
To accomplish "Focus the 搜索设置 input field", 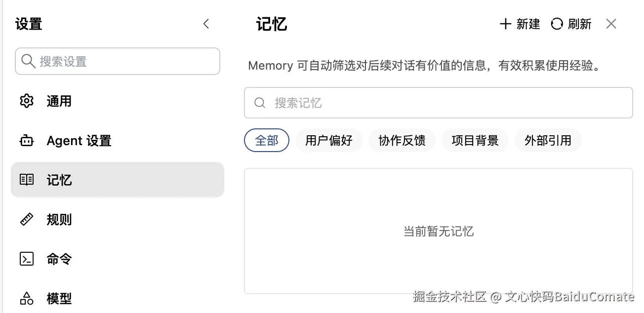I will pos(118,61).
